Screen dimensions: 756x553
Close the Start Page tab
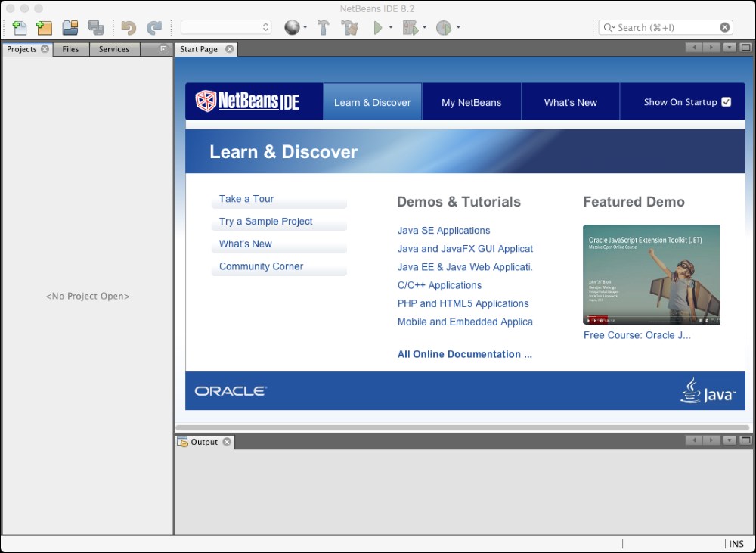228,49
